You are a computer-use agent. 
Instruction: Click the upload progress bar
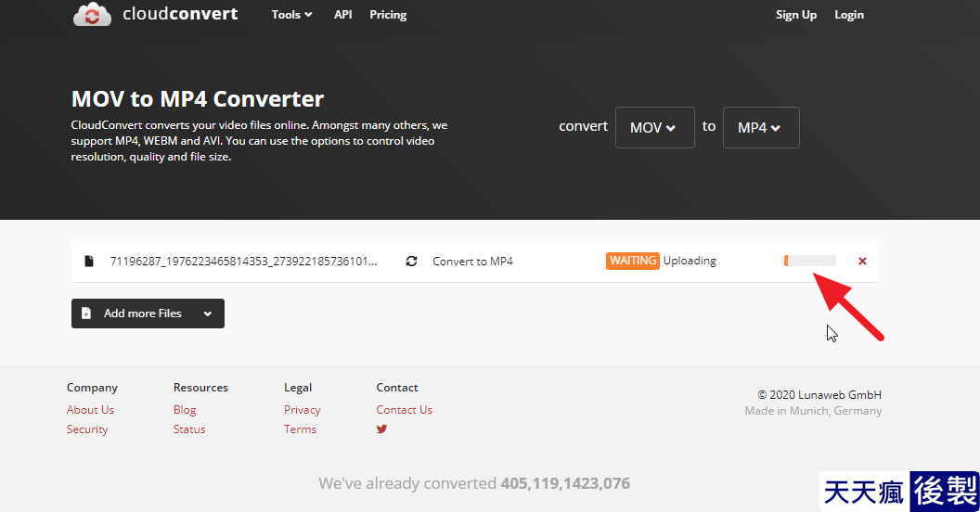809,261
